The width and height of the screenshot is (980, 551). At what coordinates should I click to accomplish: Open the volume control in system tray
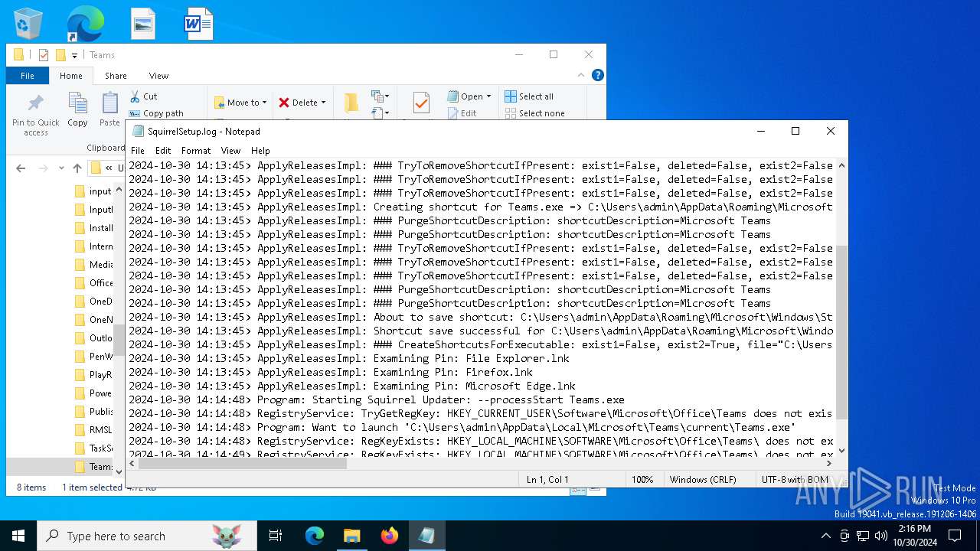[x=881, y=536]
